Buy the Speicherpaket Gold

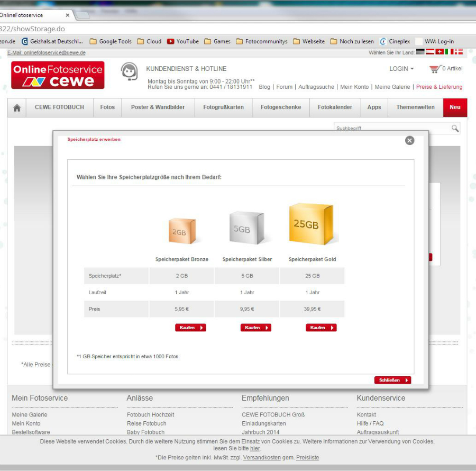point(321,328)
